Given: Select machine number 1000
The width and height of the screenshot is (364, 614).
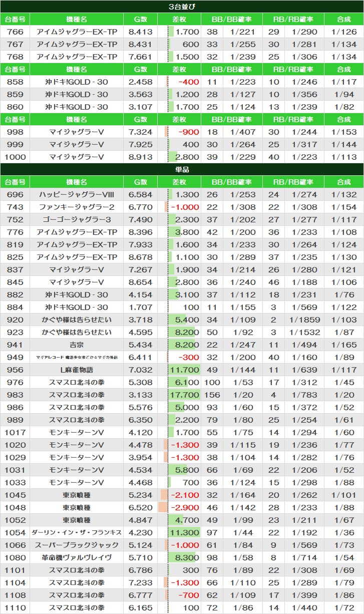Looking at the screenshot, I should (x=15, y=157).
